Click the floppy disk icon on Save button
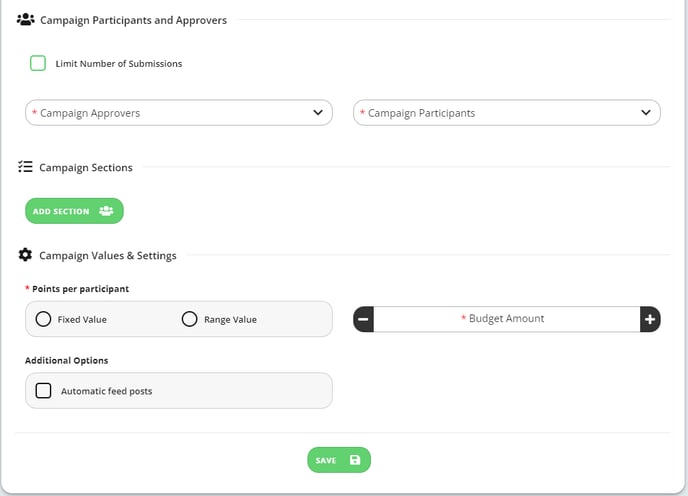Screen dimensions: 688x496 coord(355,460)
